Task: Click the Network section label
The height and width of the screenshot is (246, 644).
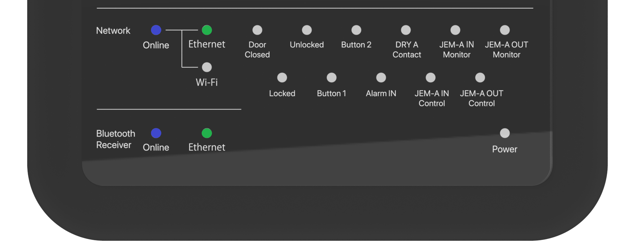Action: coord(113,31)
